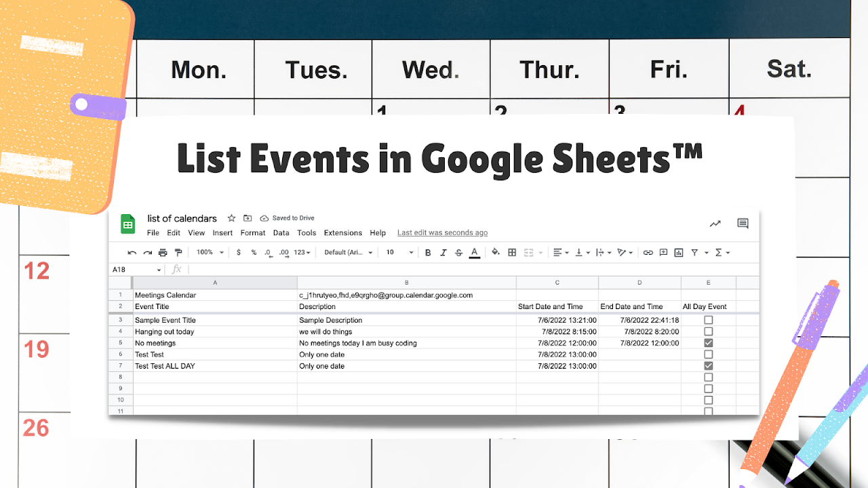Tick the All Day checkbox for Sample Event Title
868x488 pixels.
tap(709, 320)
